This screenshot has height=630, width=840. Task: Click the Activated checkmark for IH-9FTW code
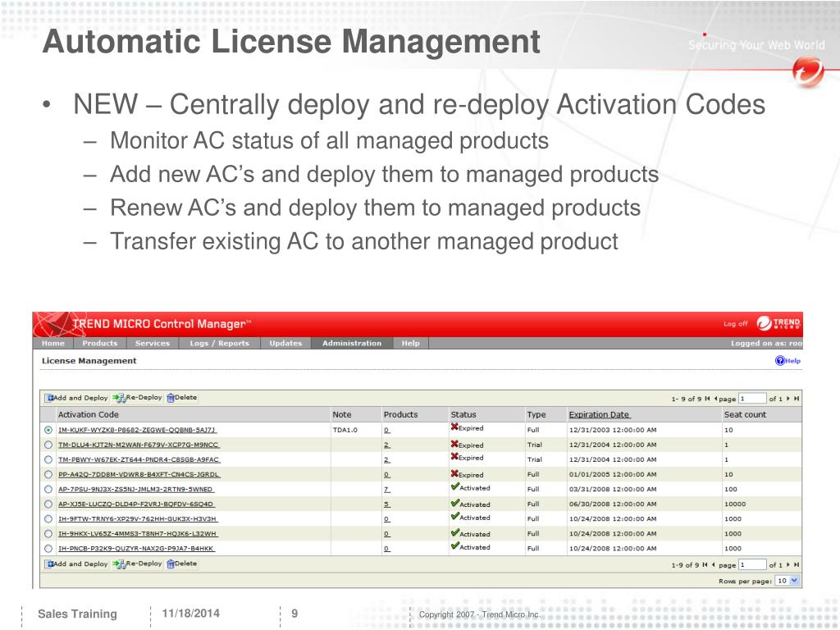[x=454, y=517]
